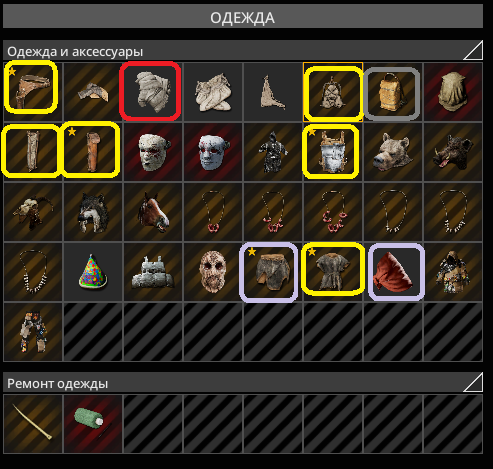Collapse the Ремонт одежды section
The height and width of the screenshot is (469, 493).
(473, 382)
